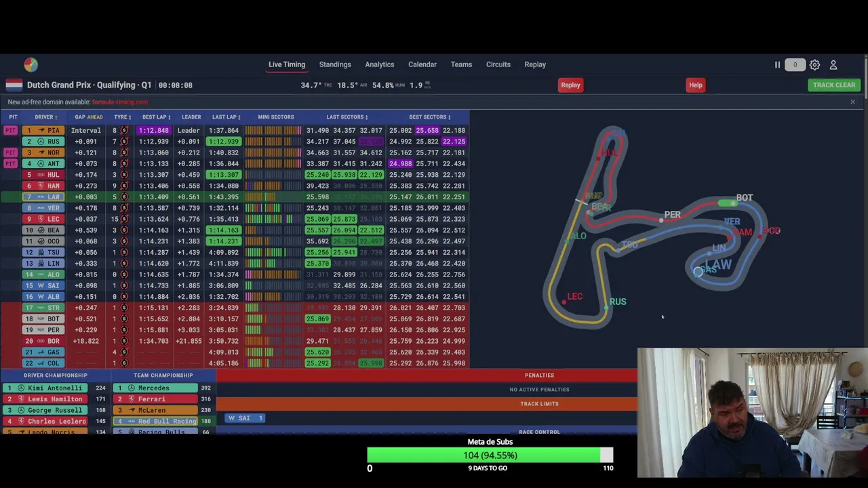Click the PIT badge next to NOR
This screenshot has width=868, height=488.
pyautogui.click(x=10, y=152)
